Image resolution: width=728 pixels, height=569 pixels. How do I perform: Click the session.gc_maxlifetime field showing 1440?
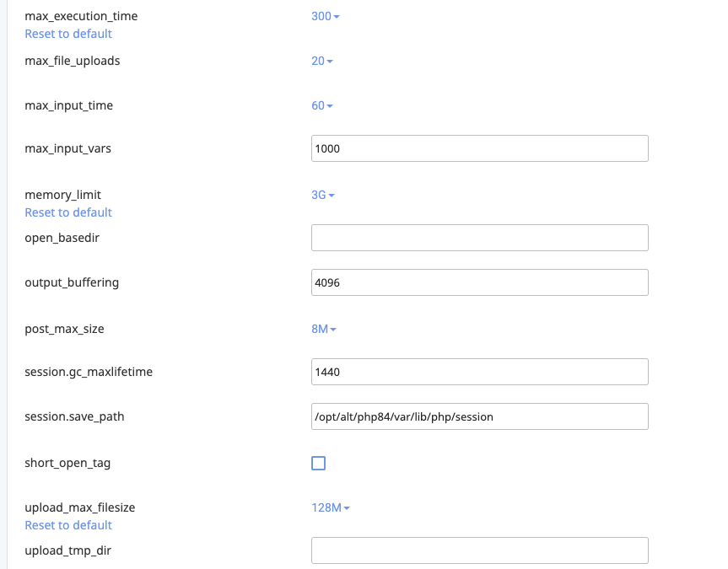pos(480,372)
